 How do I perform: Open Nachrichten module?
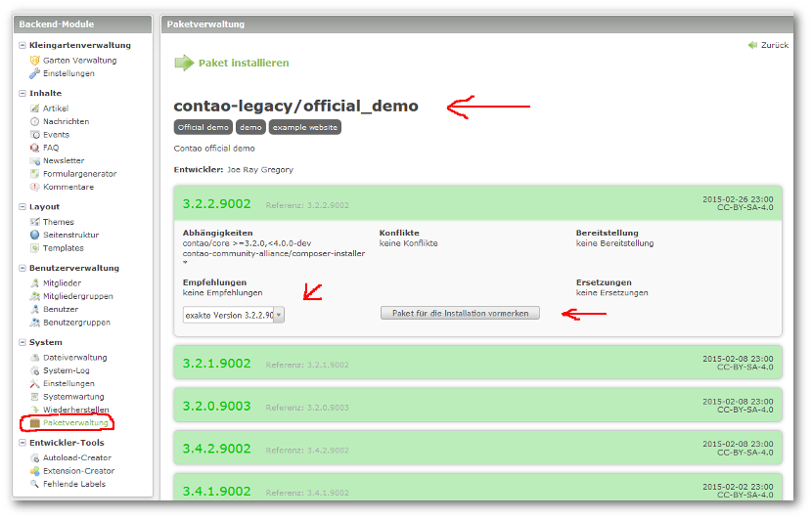[66, 121]
